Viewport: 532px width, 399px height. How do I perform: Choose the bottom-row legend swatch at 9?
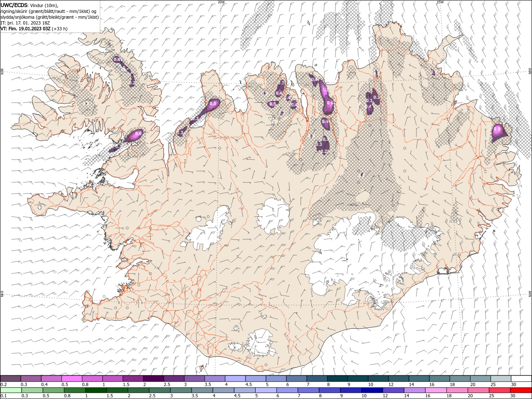(x=351, y=390)
